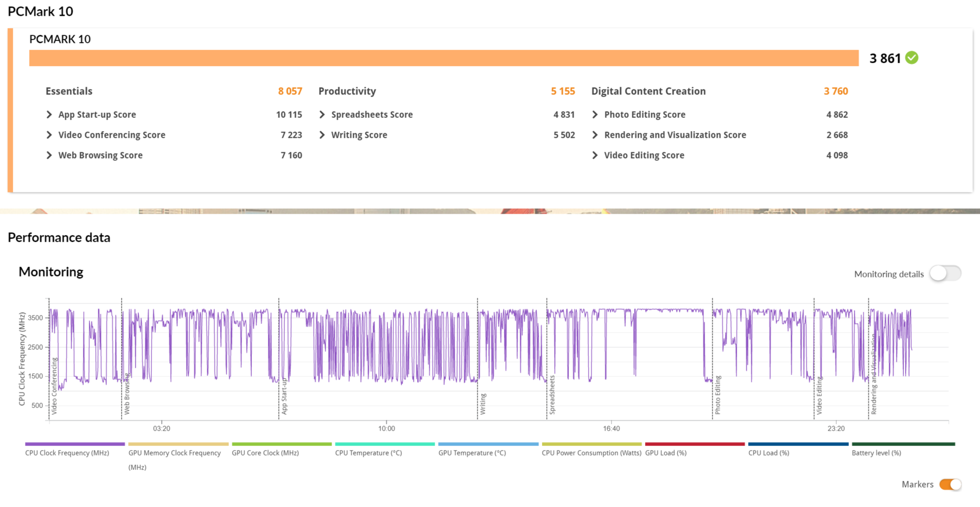Click the Spreadsheets value 4 831

coord(564,114)
